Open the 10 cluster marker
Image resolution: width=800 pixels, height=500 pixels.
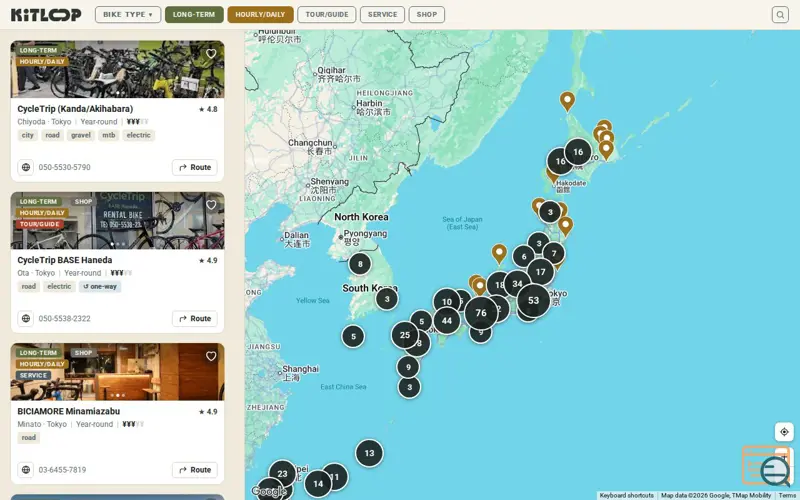tap(447, 302)
